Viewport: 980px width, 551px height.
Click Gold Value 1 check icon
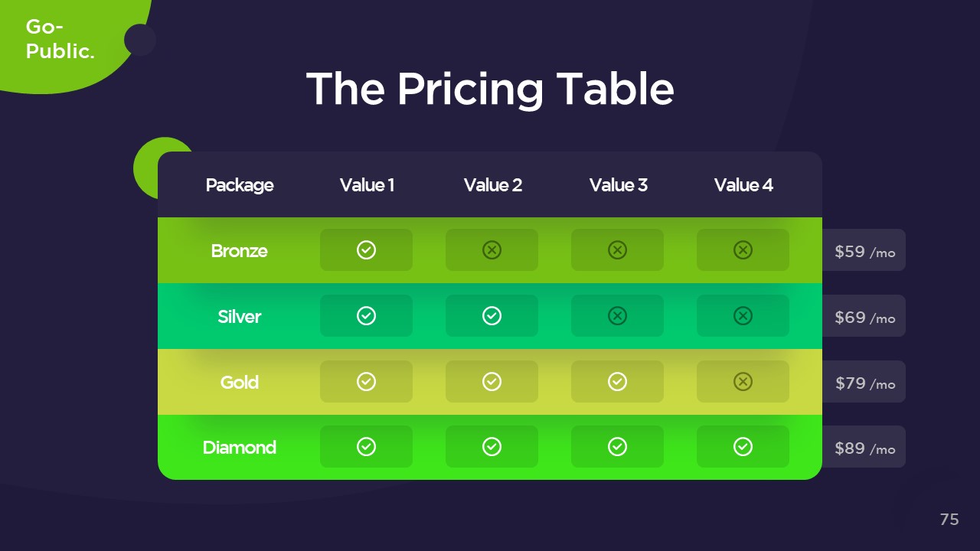(x=366, y=382)
